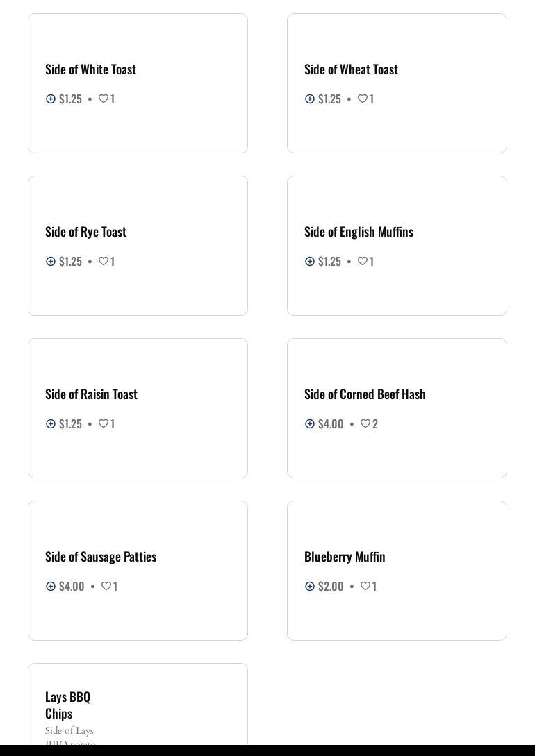Viewport: 535px width, 756px height.
Task: Click plus icon on Side of White Toast
Action: pos(51,99)
